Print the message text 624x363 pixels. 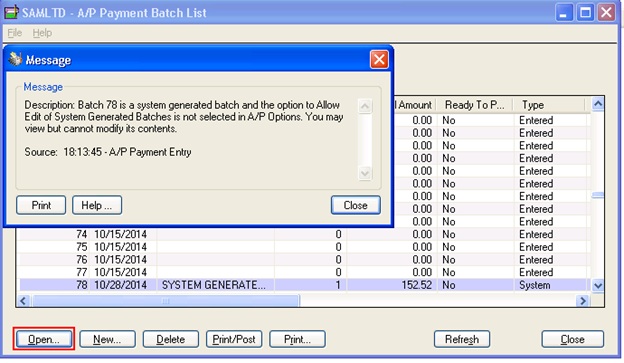pos(41,205)
